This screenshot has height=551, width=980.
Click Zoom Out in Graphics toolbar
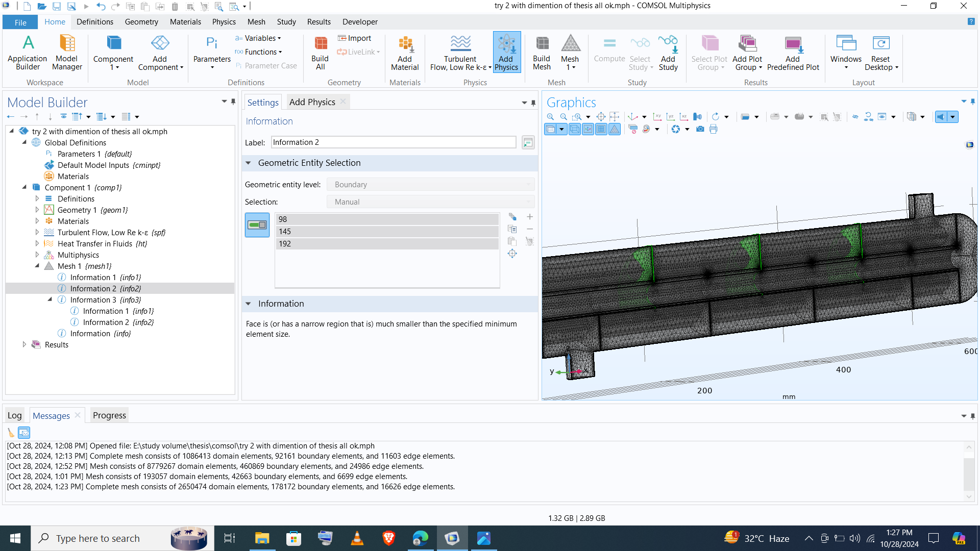point(563,117)
